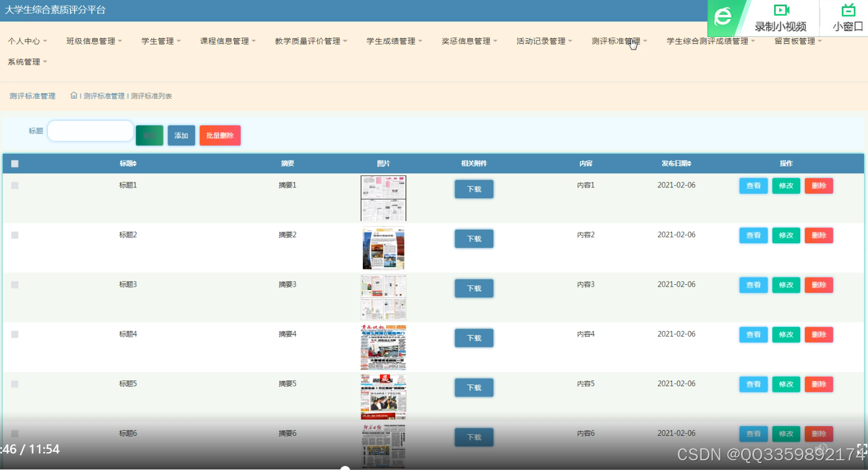Expand the 奖惩信息管理 menu

pos(469,41)
